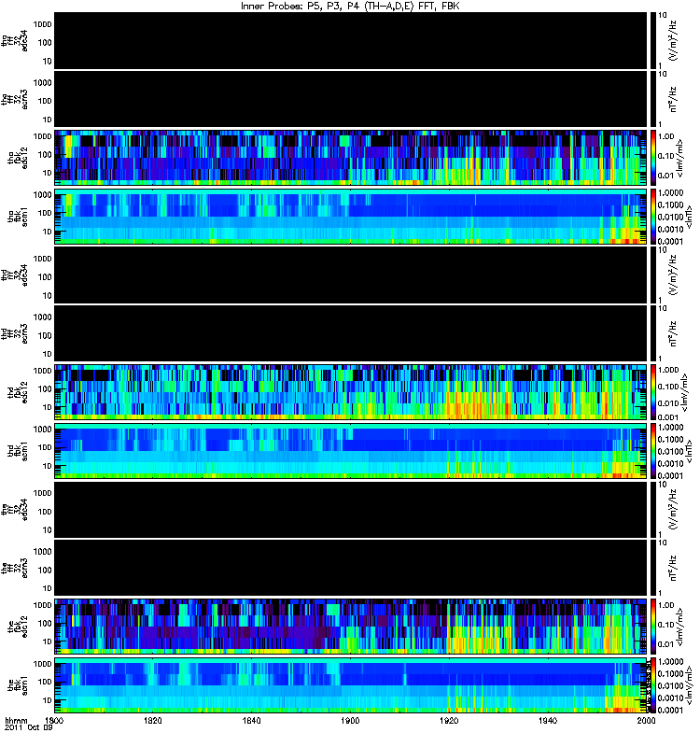Click the black color bar of thd fff scm3
Screen dimensions: 700x747
(653, 333)
